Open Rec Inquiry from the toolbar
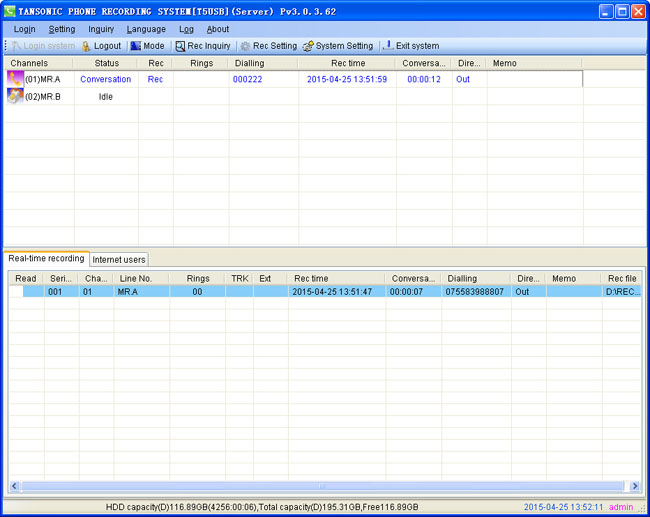650x517 pixels. [x=181, y=46]
